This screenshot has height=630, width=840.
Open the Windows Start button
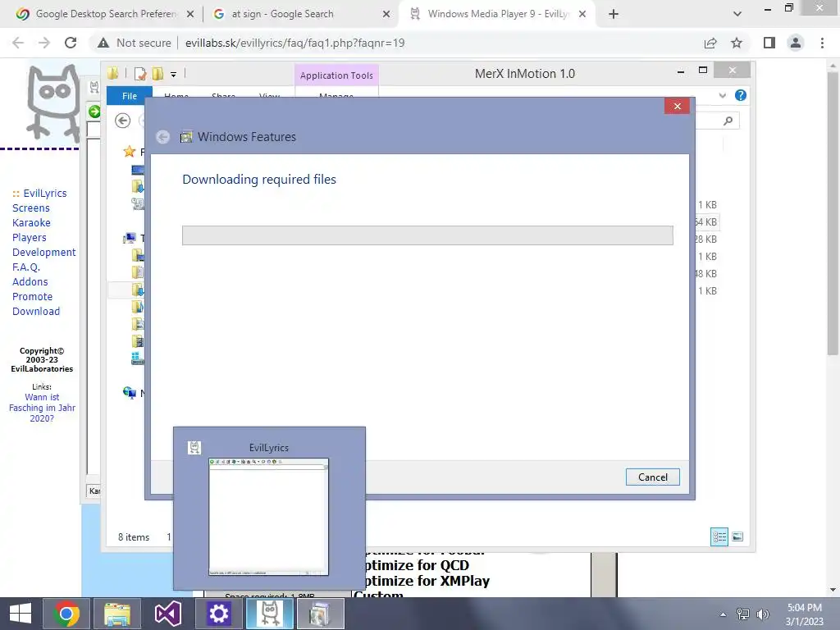[21, 614]
